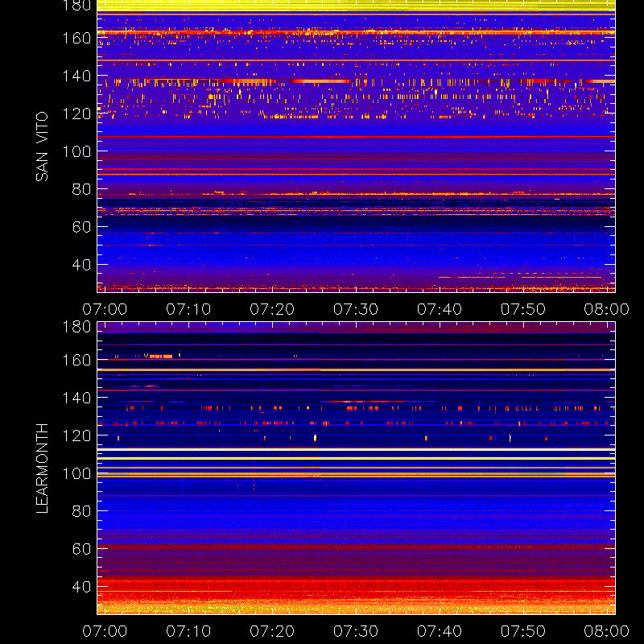Select the 60 tick label on Learmonth axis
Image resolution: width=644 pixels, height=644 pixels.
[x=81, y=549]
